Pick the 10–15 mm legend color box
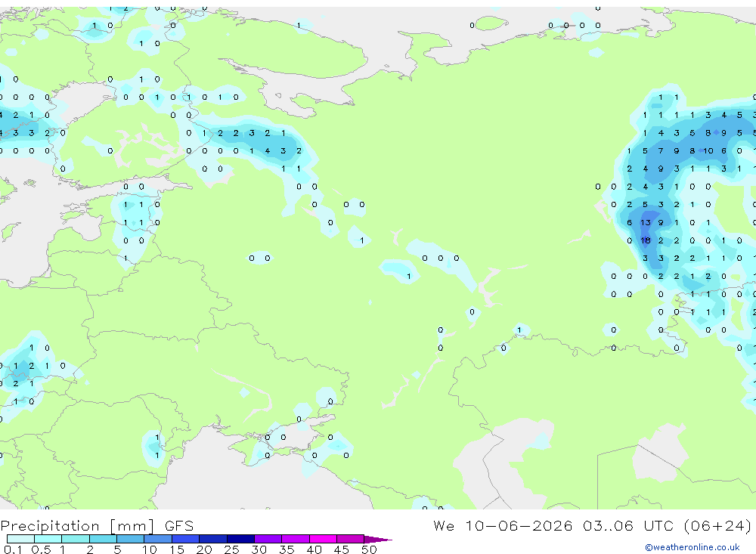756x554 pixels. [158, 539]
